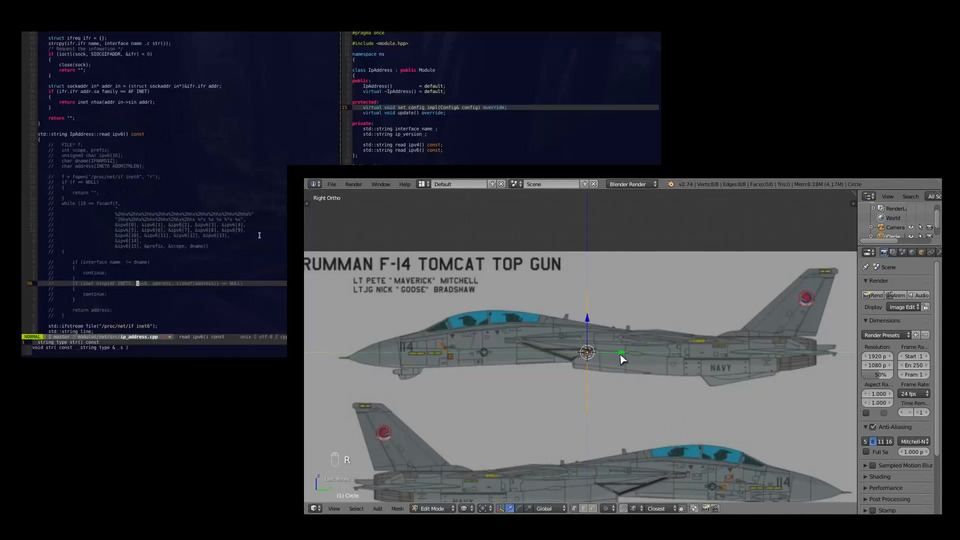Click the Blender logo in info header

pyautogui.click(x=670, y=184)
